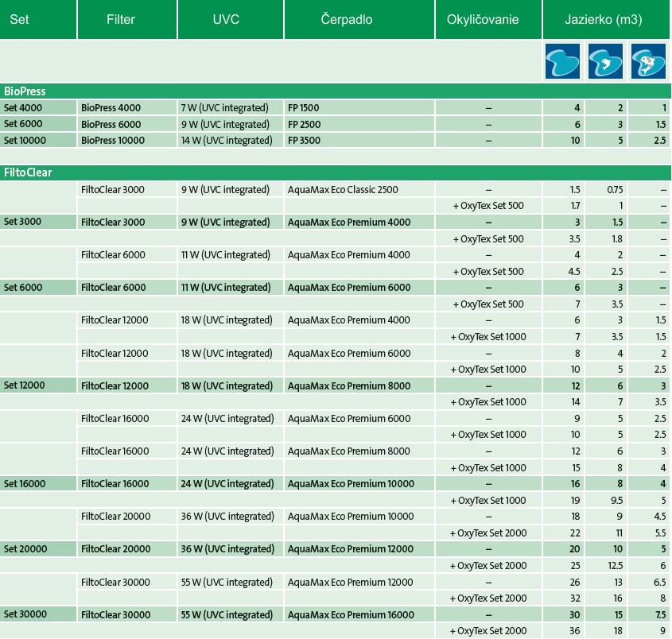The height and width of the screenshot is (639, 672).
Task: Click the value 22 in the table
Action: point(575,532)
